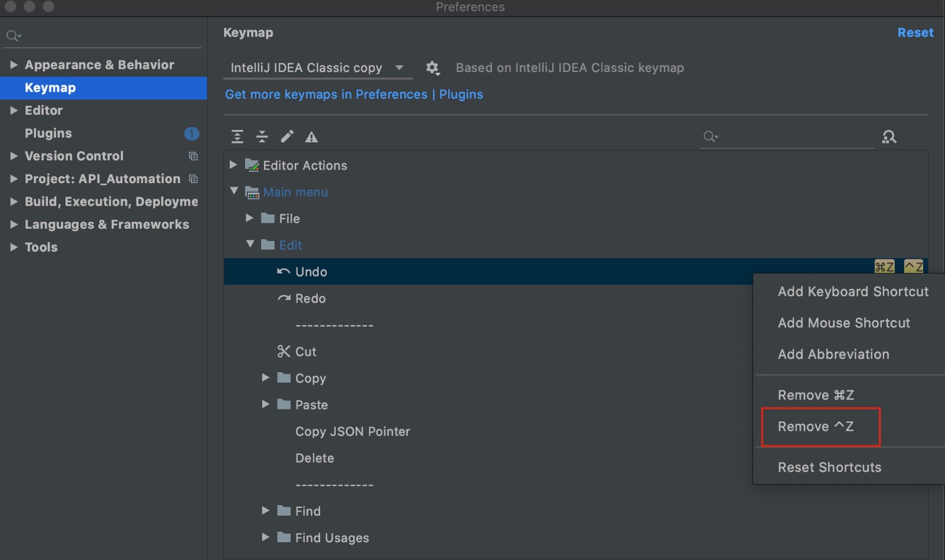
Task: Click the Find folder icon
Action: 284,510
